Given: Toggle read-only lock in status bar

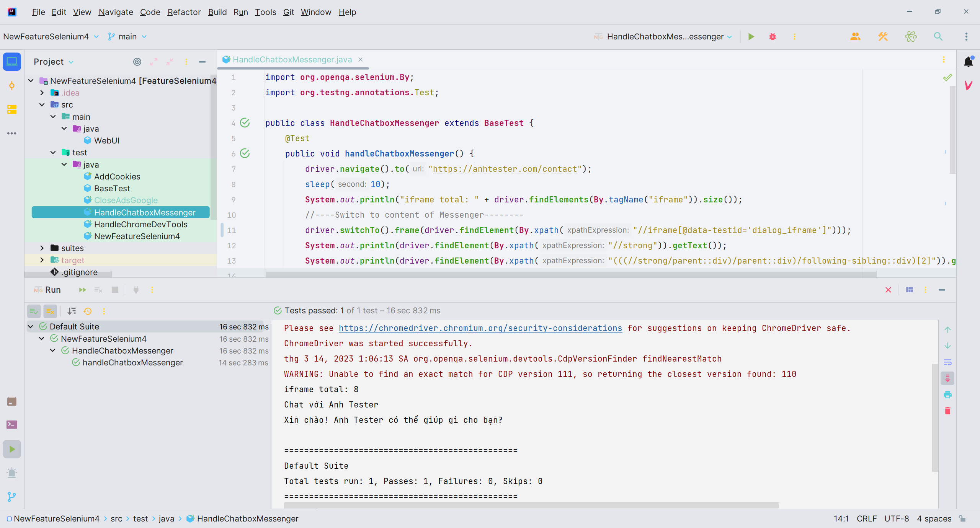Looking at the screenshot, I should coord(962,518).
